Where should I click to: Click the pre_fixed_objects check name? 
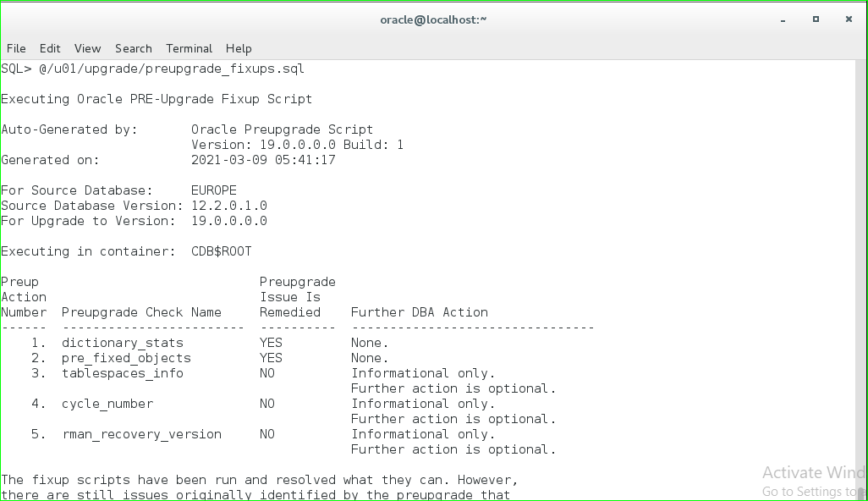pyautogui.click(x=126, y=358)
